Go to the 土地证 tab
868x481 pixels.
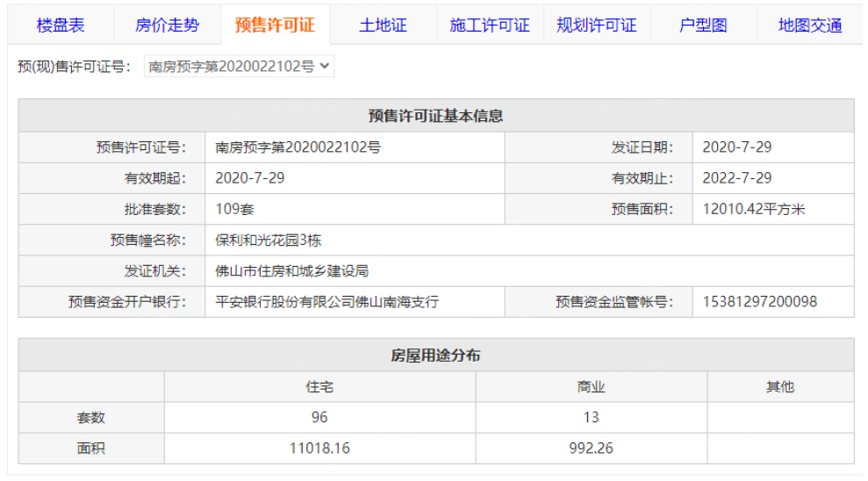[x=383, y=25]
